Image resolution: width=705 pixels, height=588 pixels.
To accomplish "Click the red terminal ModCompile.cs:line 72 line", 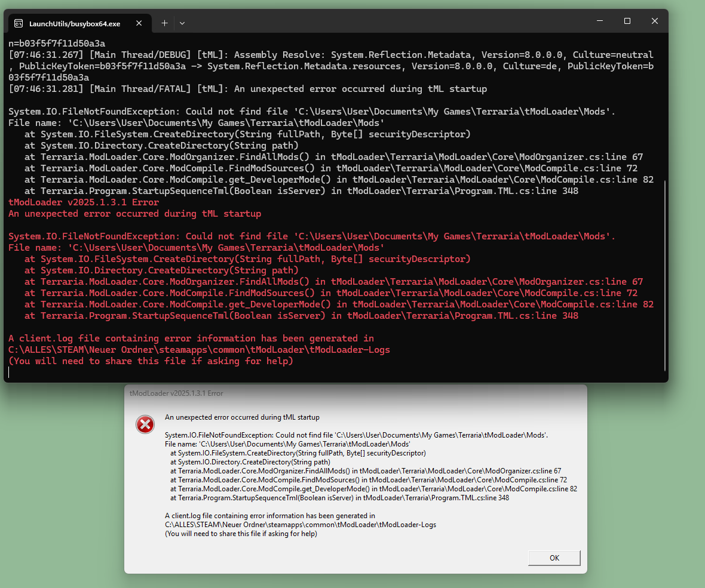I will pos(331,293).
